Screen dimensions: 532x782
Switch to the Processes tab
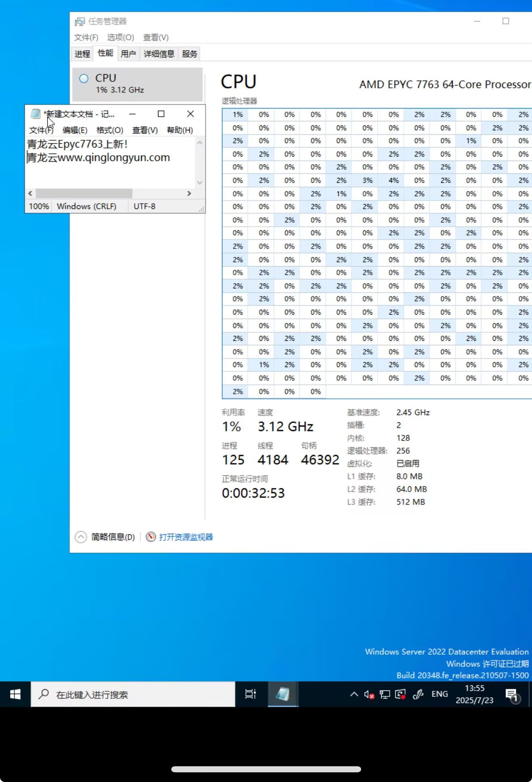82,54
